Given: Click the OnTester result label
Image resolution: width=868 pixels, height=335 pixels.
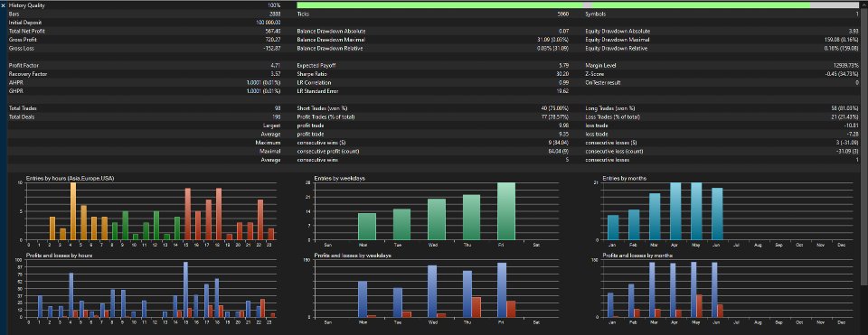Looking at the screenshot, I should click(x=603, y=83).
